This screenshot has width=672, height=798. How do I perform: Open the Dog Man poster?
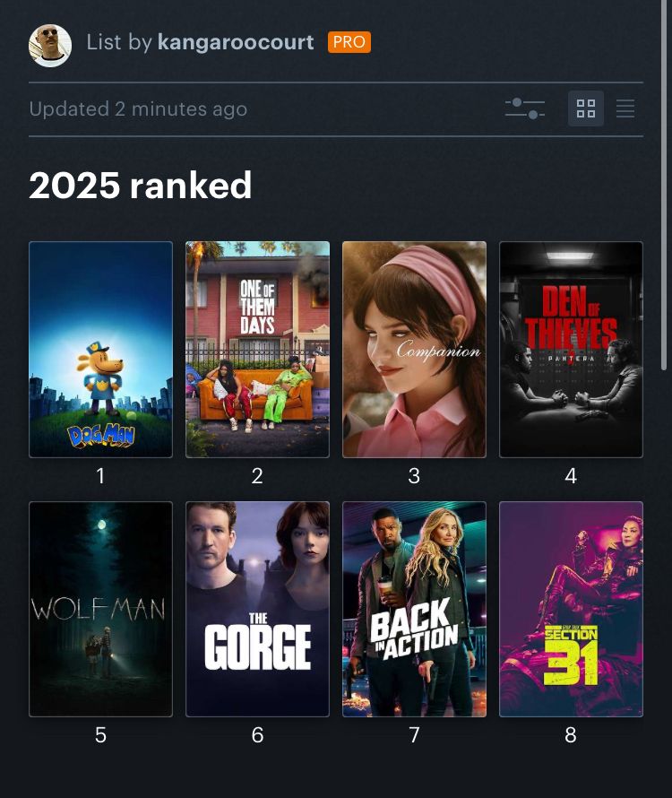point(100,350)
